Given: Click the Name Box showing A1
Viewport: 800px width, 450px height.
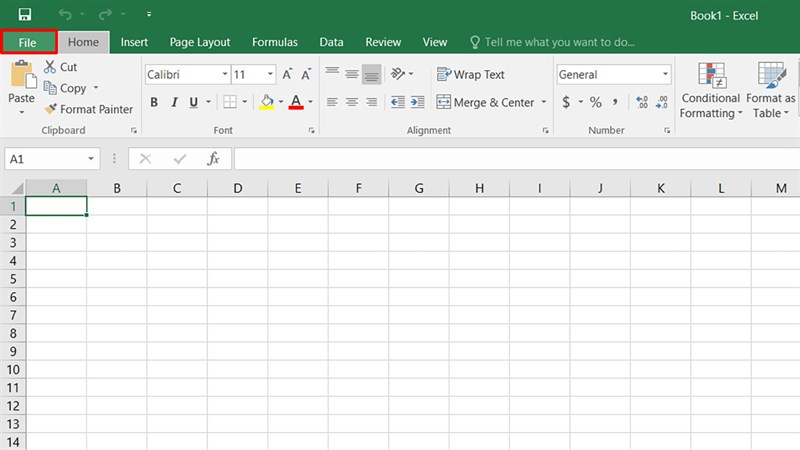Looking at the screenshot, I should (x=52, y=159).
